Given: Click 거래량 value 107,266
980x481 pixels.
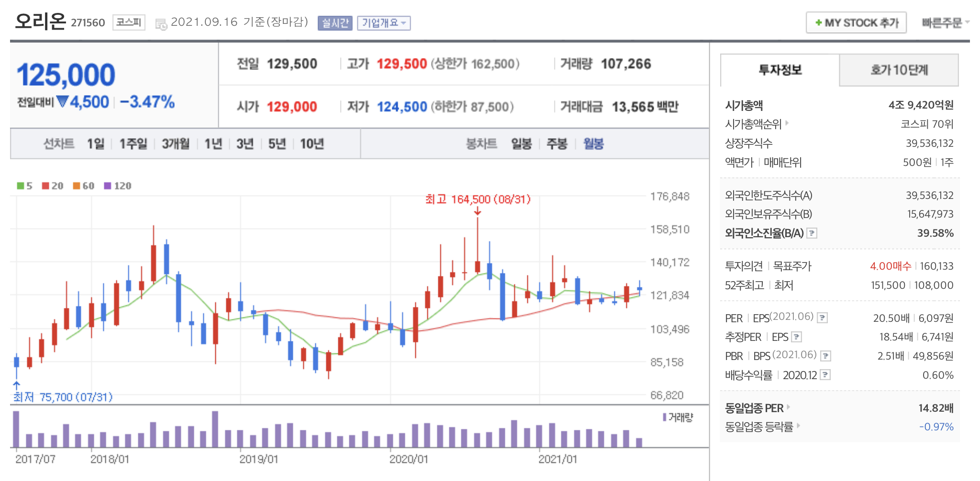Looking at the screenshot, I should pyautogui.click(x=626, y=64).
